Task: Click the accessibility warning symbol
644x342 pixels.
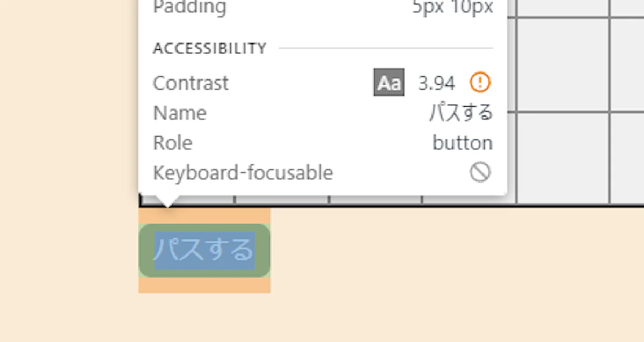Action: tap(480, 82)
